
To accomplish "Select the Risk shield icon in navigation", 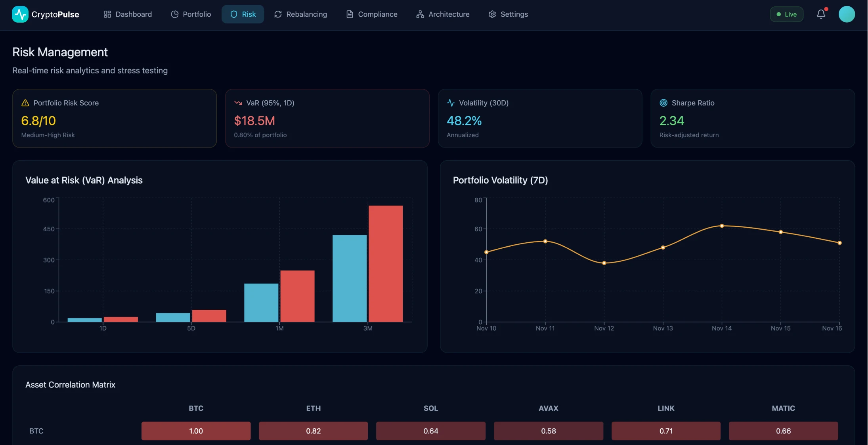I will [x=234, y=14].
